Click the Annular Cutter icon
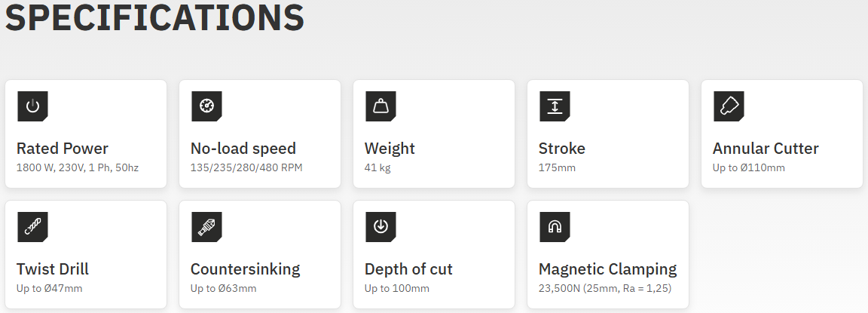The width and height of the screenshot is (868, 313). tap(729, 106)
